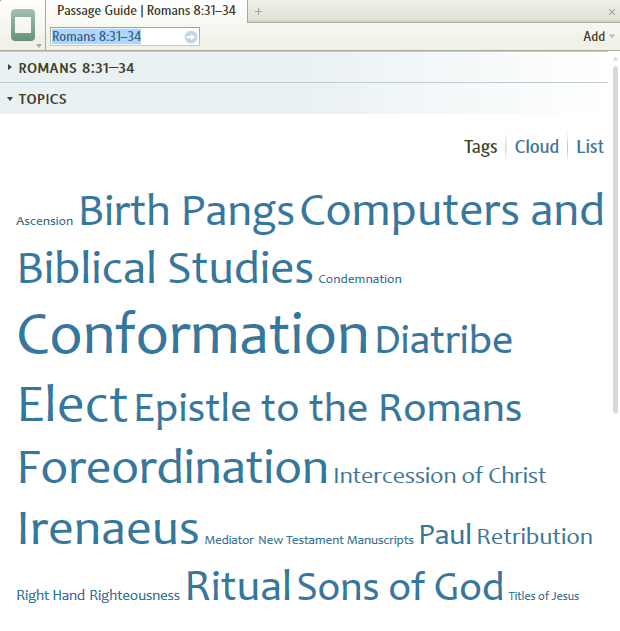Open the Mediator topic
The width and height of the screenshot is (620, 631).
(x=229, y=540)
